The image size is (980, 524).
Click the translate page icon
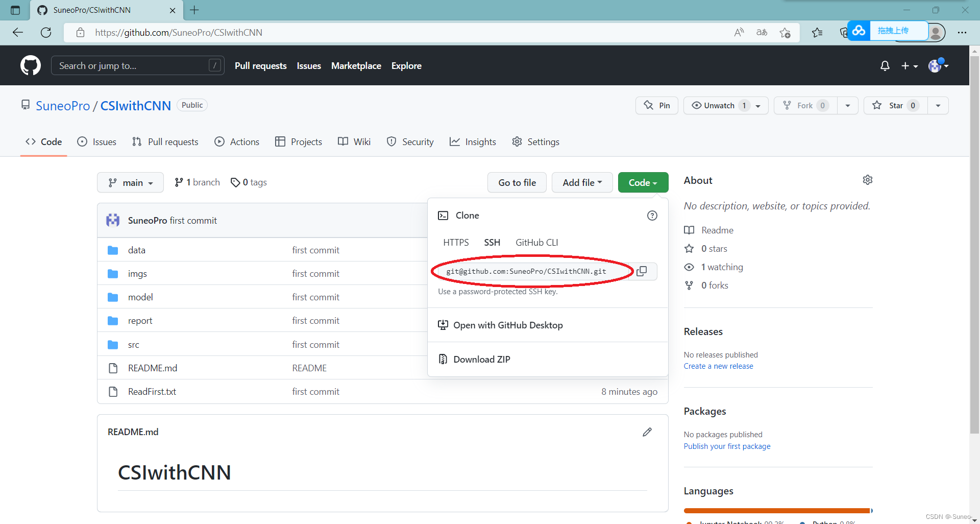pyautogui.click(x=762, y=33)
